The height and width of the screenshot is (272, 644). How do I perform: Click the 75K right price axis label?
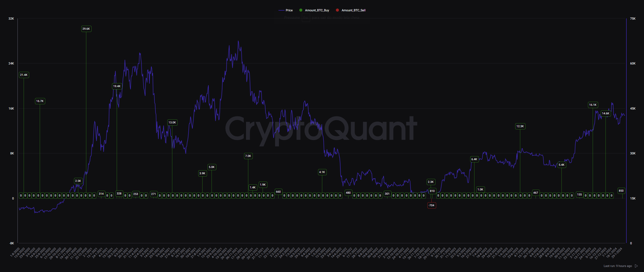point(633,19)
